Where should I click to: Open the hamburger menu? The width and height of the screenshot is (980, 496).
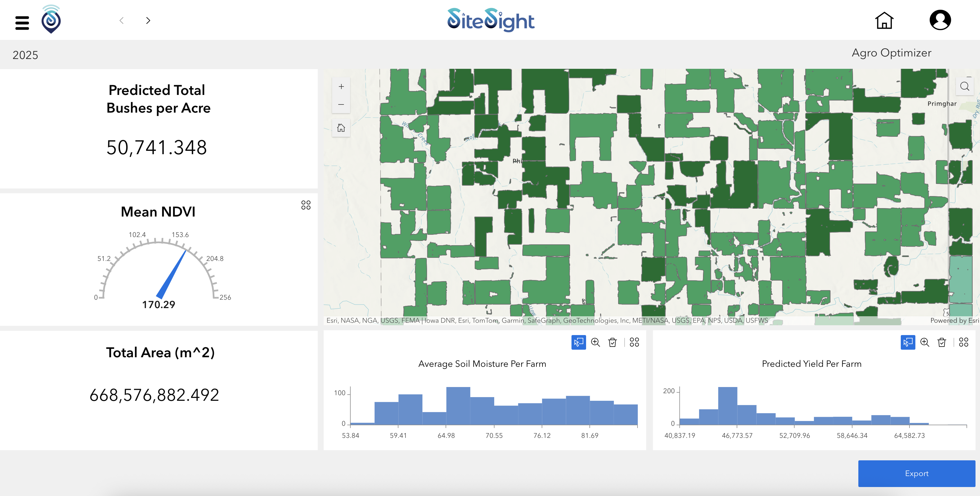point(22,23)
